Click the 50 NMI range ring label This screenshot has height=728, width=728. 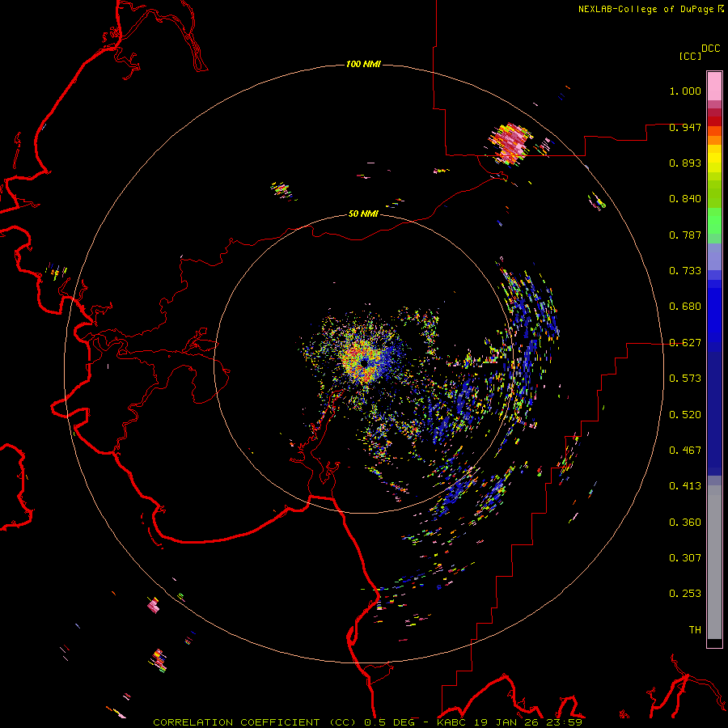pyautogui.click(x=363, y=214)
